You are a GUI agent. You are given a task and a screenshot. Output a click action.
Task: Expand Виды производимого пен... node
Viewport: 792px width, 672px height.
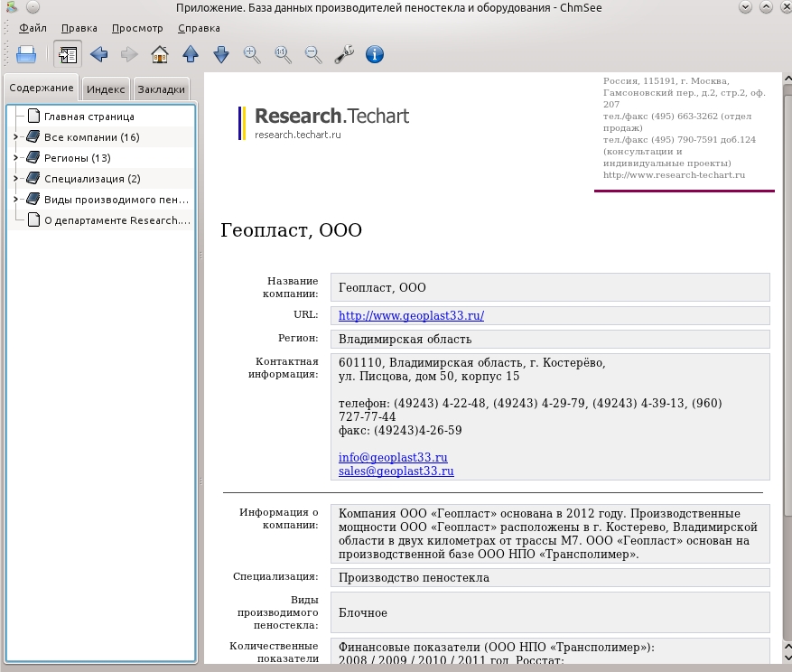15,199
